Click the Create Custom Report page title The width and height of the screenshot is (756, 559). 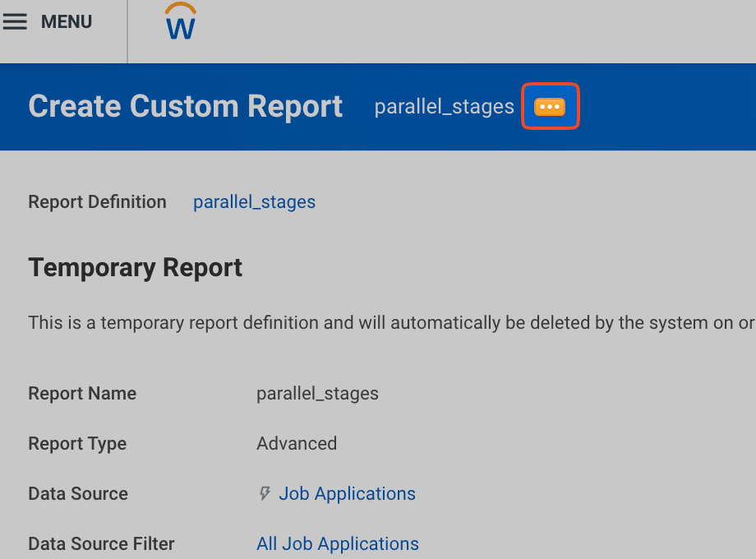click(185, 107)
